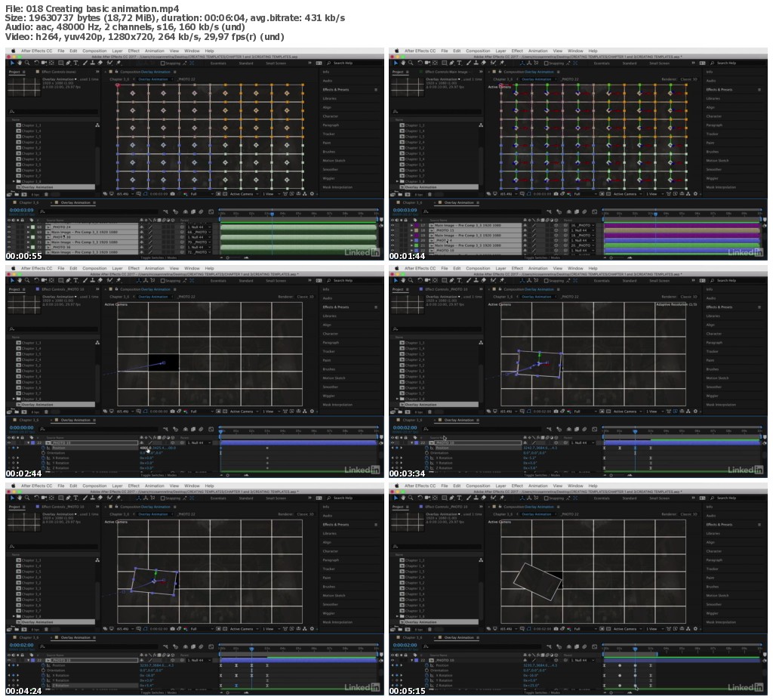
Task: Open the Graph Editor icon in 00:00:55 timeline
Action: tap(211, 211)
